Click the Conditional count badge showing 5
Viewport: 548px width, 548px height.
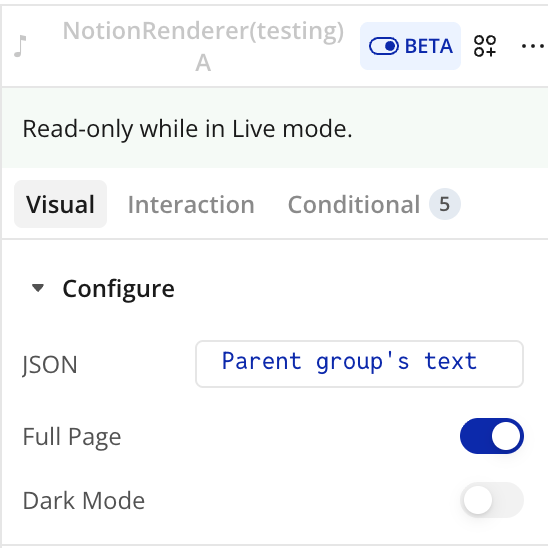click(445, 204)
